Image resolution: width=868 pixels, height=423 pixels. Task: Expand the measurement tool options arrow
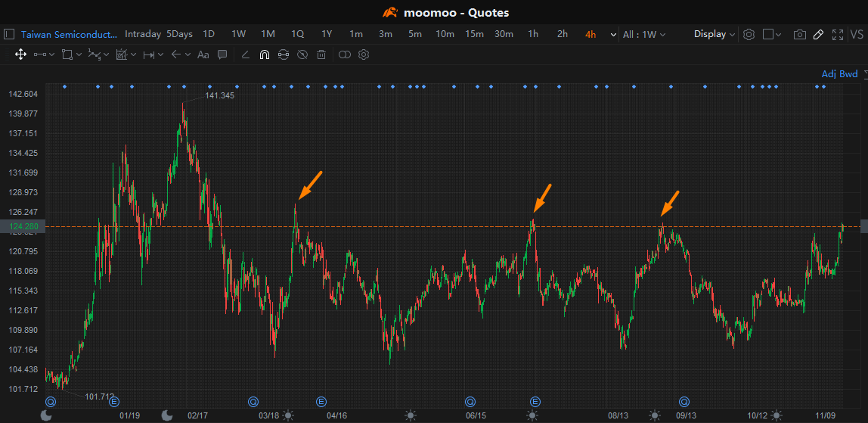tap(133, 54)
